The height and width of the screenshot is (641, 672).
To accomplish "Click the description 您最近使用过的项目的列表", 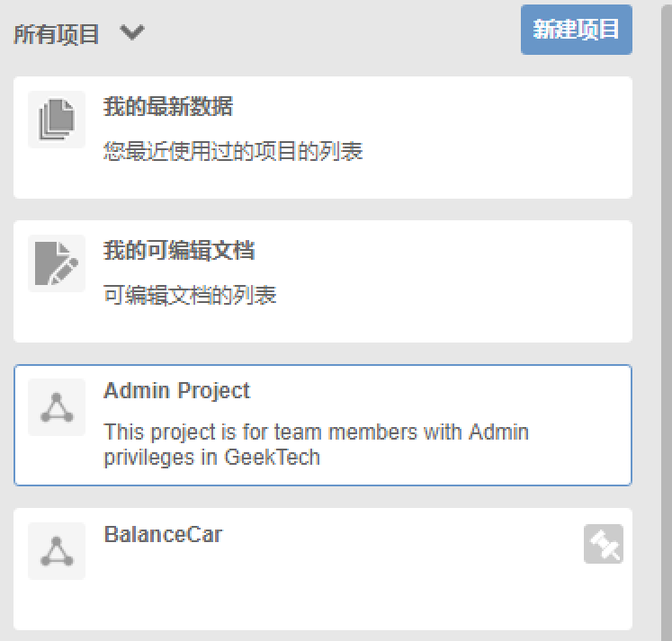I will coord(233,151).
